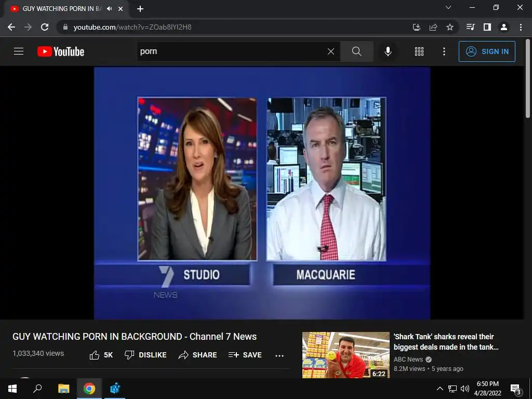Open Chrome's three-dot menu

point(521,27)
